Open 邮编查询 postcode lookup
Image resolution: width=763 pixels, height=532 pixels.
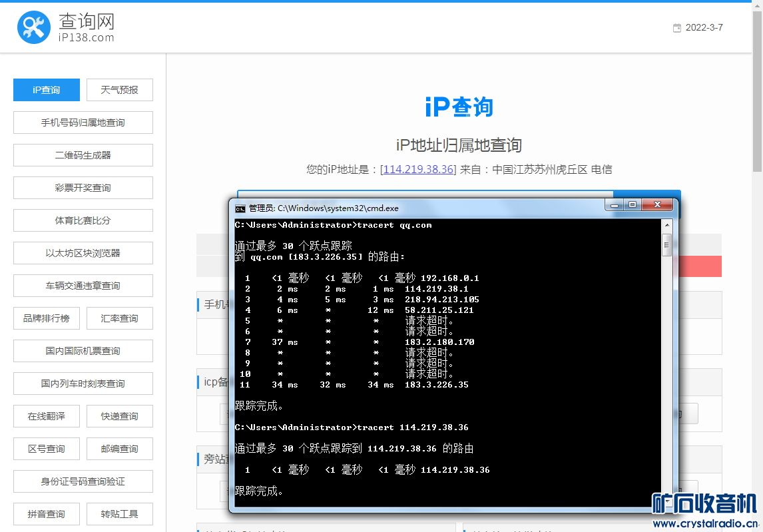click(x=120, y=449)
